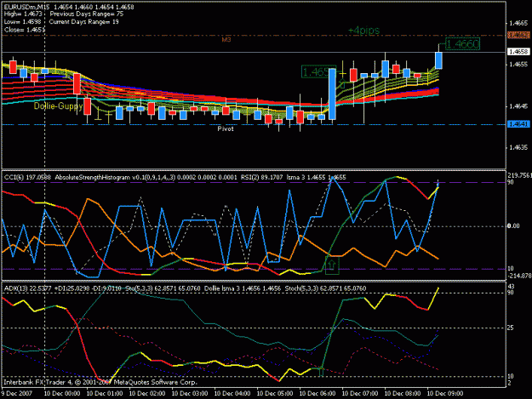Click the 10 Dec 09:00 time label
Viewport: 532px width, 399px height.
(x=445, y=394)
